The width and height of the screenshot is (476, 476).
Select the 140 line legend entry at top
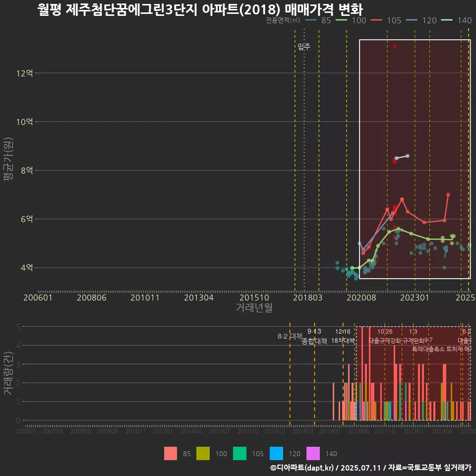pyautogui.click(x=457, y=20)
